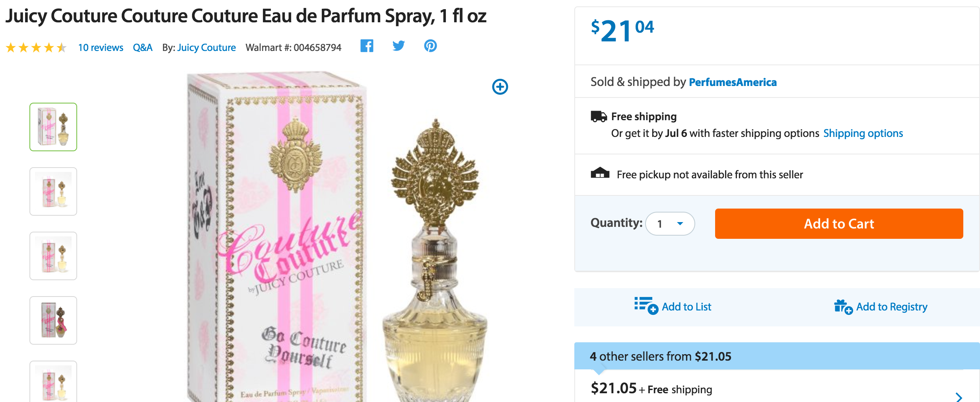Click the Add to List icon
Viewport: 980px width, 402px height.
click(x=646, y=306)
